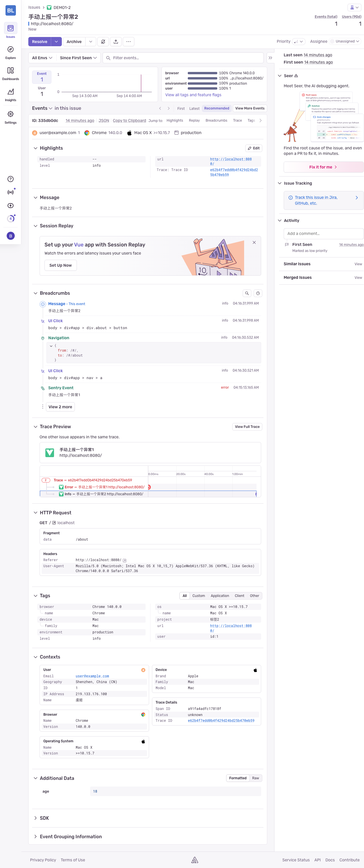Open the more actions ellipsis menu
This screenshot has height=868, width=364.
tap(128, 41)
